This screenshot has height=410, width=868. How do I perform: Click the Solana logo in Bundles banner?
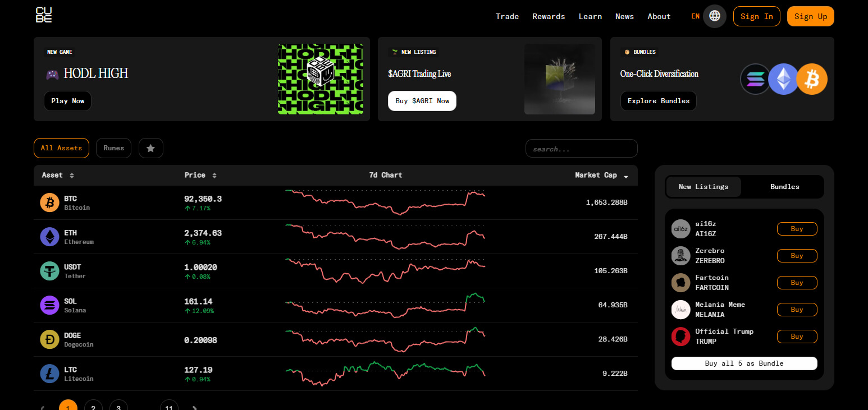pos(755,79)
